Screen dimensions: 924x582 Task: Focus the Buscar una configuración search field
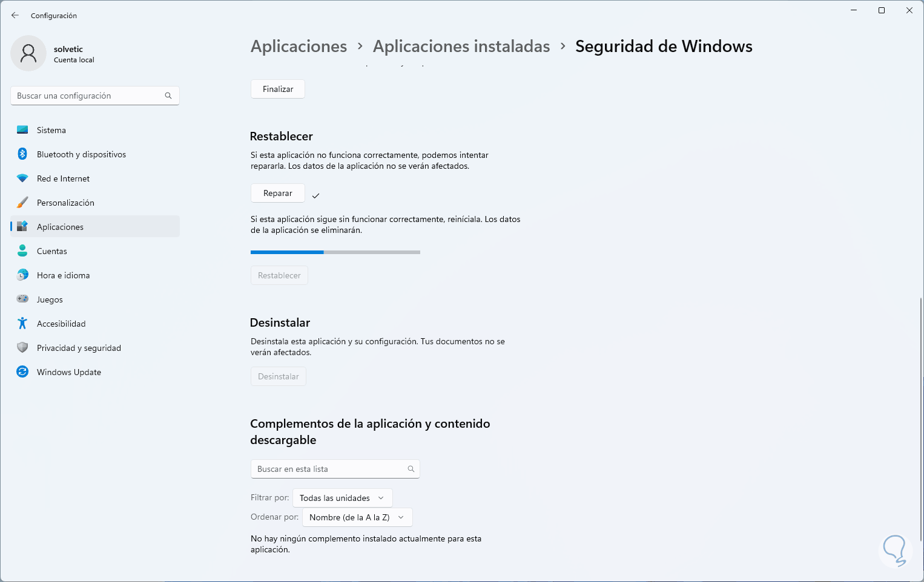coord(95,96)
